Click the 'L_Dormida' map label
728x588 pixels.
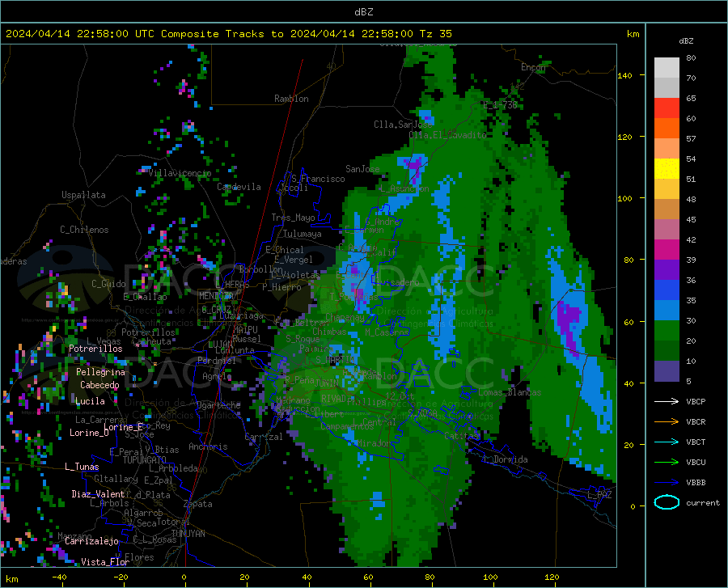click(506, 459)
